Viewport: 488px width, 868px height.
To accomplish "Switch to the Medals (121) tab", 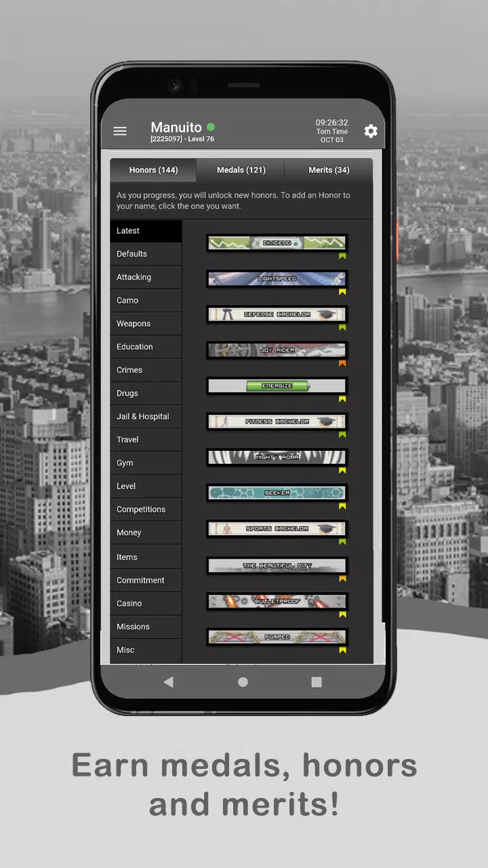I will pyautogui.click(x=241, y=170).
